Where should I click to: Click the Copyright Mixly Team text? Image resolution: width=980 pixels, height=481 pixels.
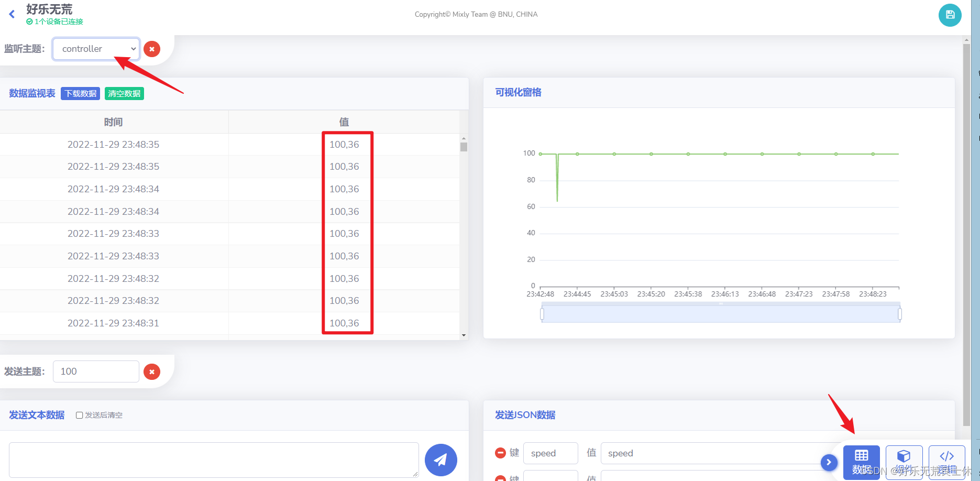[476, 14]
